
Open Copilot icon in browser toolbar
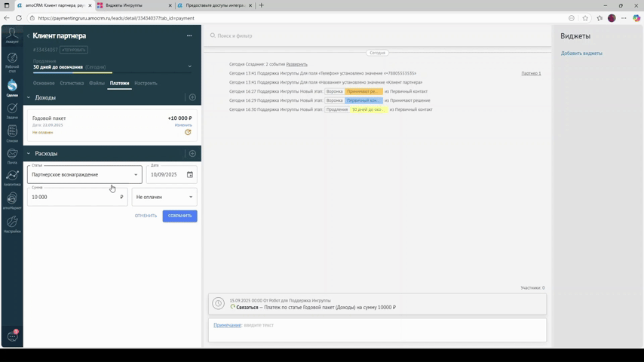636,18
